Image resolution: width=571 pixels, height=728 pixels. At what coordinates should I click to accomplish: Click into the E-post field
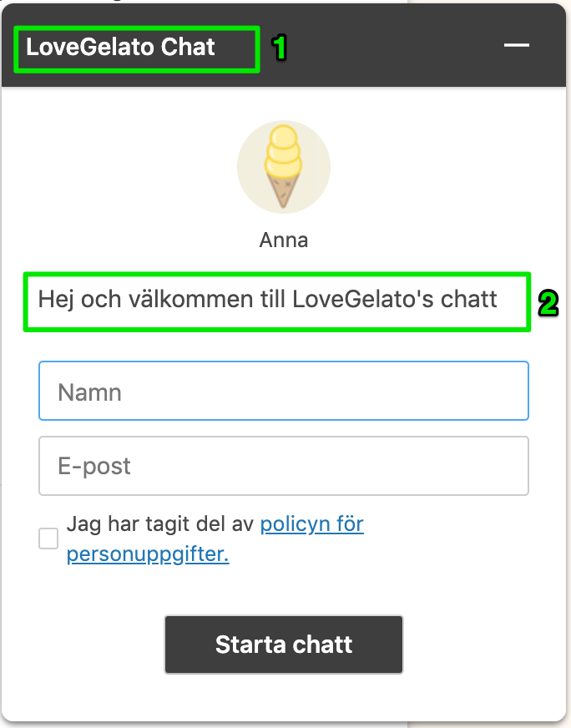pos(284,466)
